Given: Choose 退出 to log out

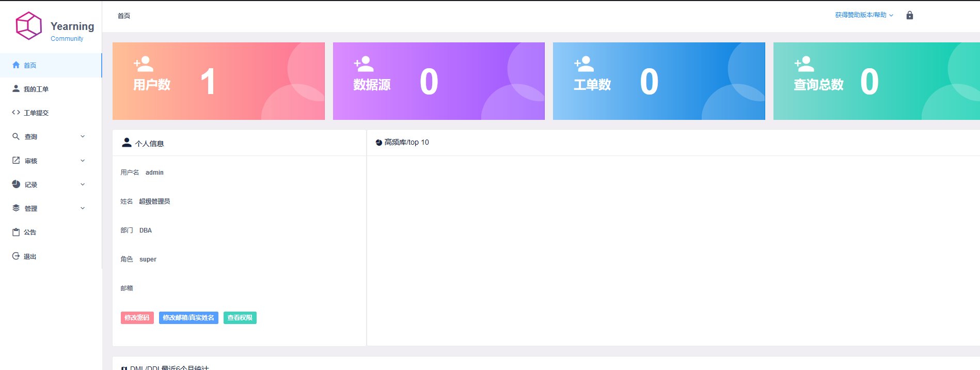Looking at the screenshot, I should [x=51, y=256].
